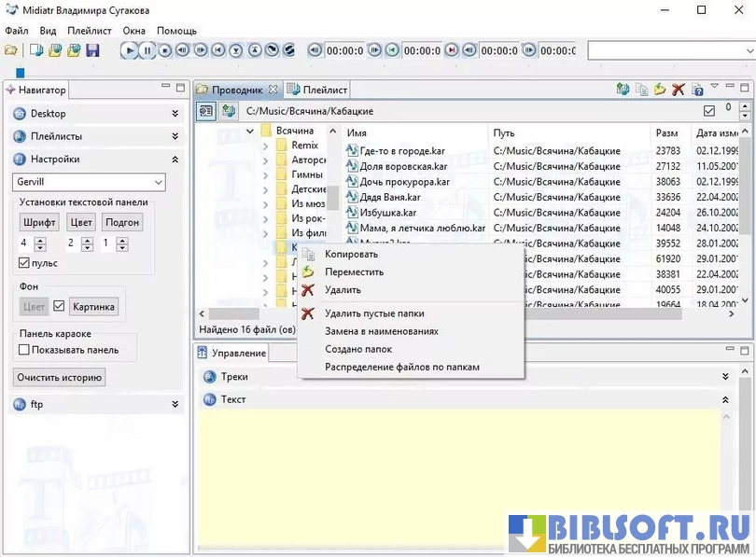This screenshot has width=756, height=557.
Task: Pause playback using the toolbar pause icon
Action: coord(147,50)
